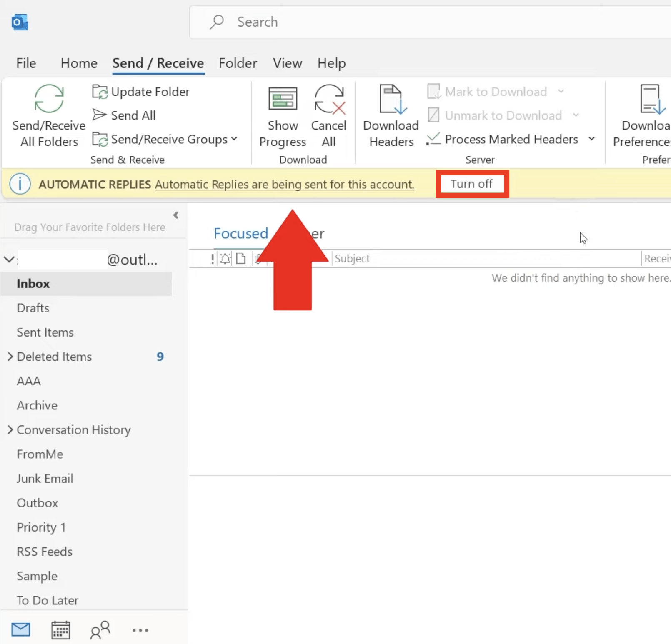Open the File tab
The width and height of the screenshot is (671, 644).
tap(26, 63)
